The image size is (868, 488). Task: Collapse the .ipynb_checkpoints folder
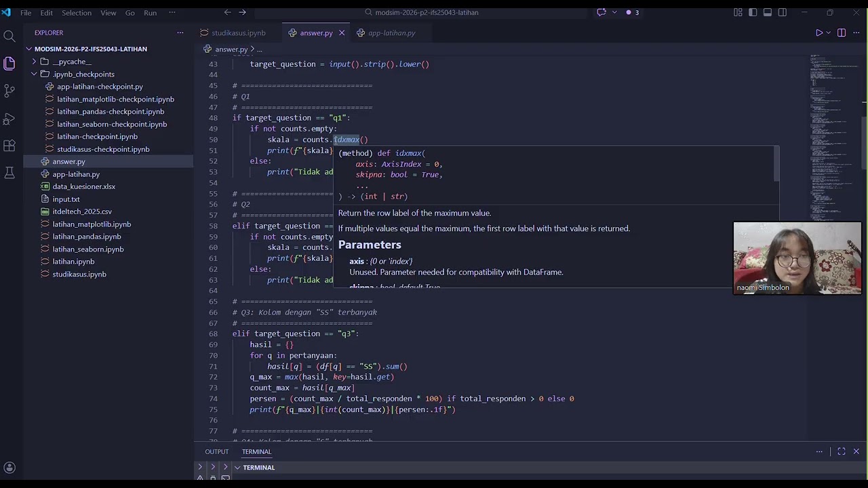[x=35, y=74]
